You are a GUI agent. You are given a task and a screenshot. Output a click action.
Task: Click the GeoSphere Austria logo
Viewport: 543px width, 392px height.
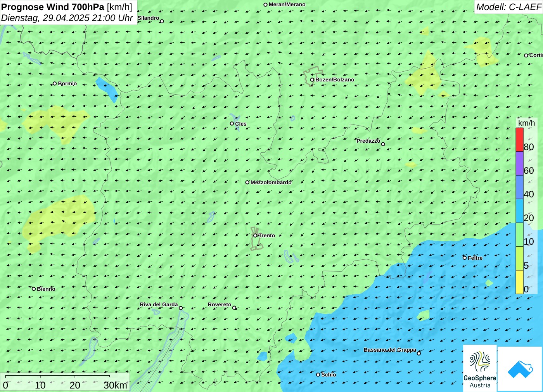[480, 368]
